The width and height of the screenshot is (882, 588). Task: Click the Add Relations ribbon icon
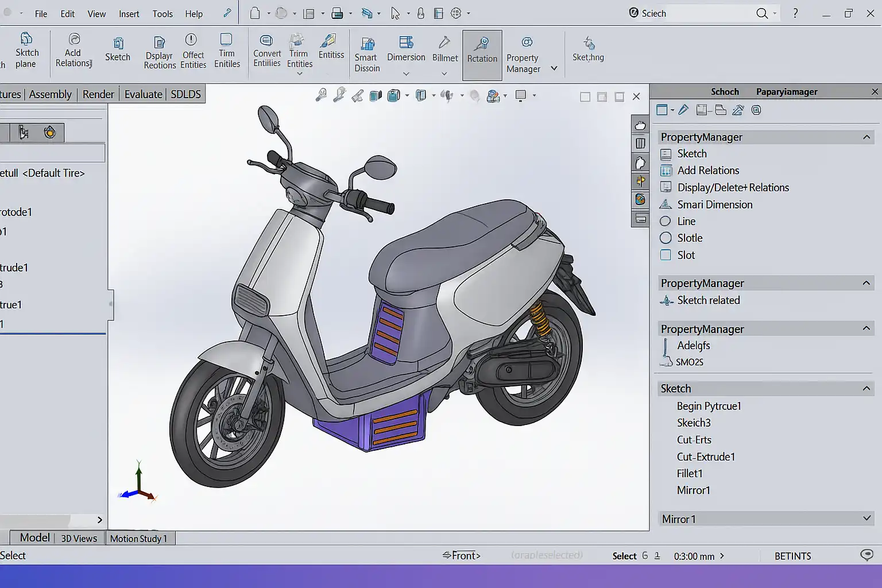click(x=74, y=40)
